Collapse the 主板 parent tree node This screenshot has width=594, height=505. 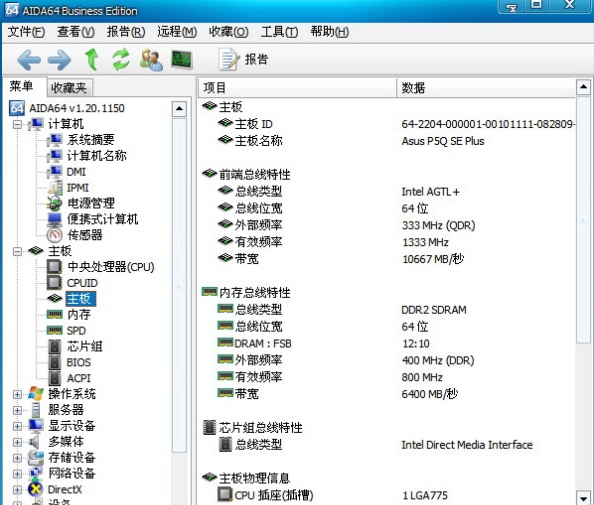pyautogui.click(x=17, y=251)
